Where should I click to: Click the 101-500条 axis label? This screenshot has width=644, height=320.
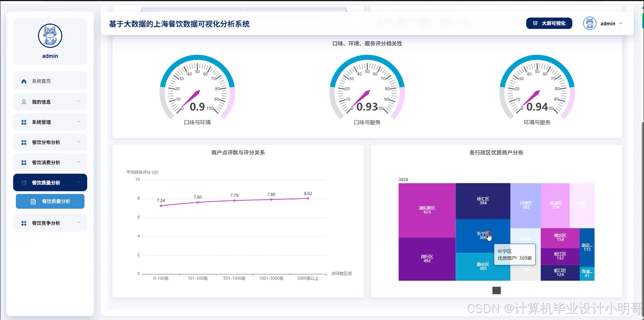click(198, 278)
